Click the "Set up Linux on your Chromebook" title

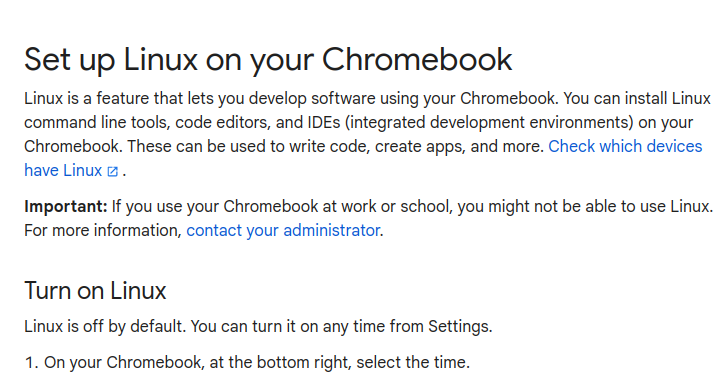268,59
